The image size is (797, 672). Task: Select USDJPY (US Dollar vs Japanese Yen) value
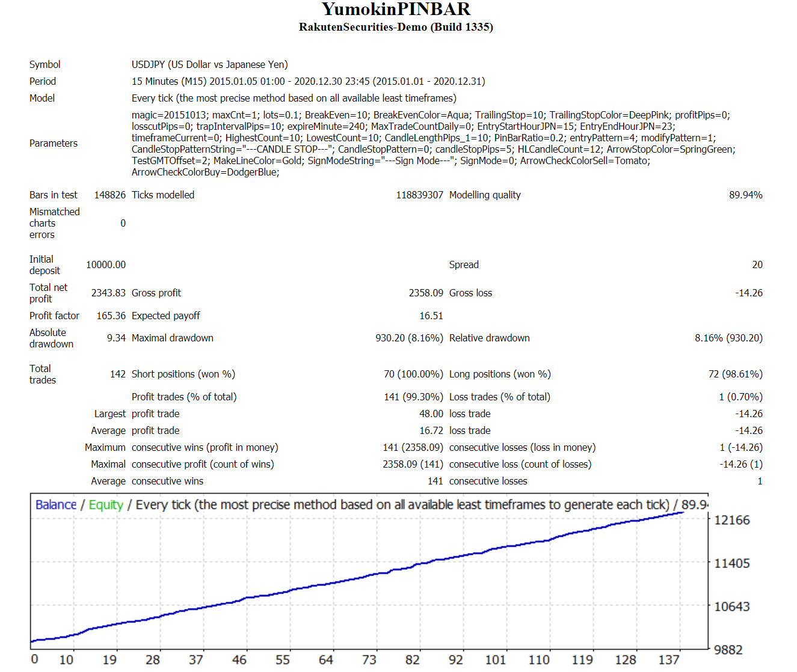(x=210, y=64)
